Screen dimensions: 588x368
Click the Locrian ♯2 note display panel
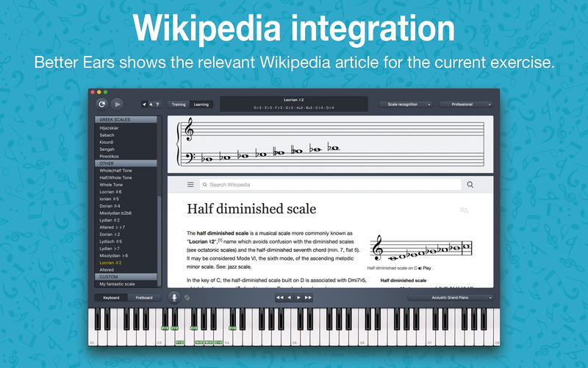click(x=293, y=104)
